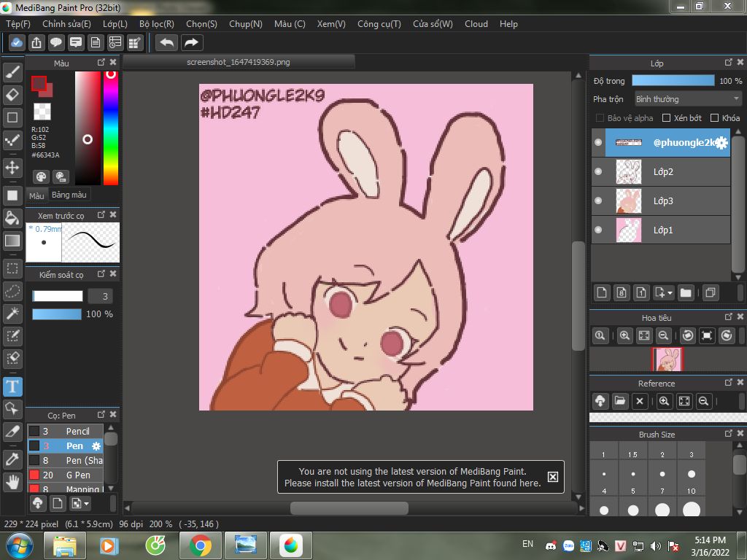Image resolution: width=747 pixels, height=560 pixels.
Task: Zoom out on the Navigator panel
Action: 663,335
